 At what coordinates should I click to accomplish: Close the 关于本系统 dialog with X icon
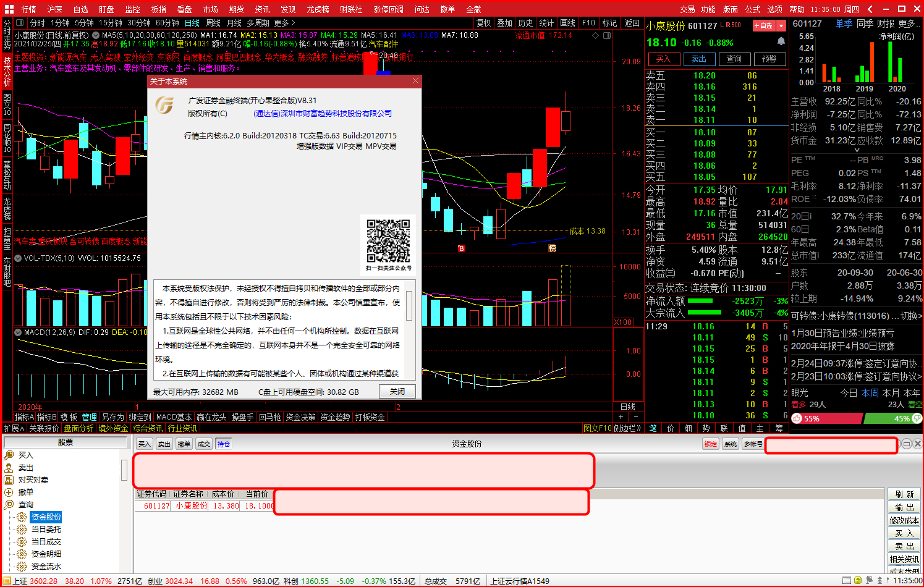click(415, 81)
